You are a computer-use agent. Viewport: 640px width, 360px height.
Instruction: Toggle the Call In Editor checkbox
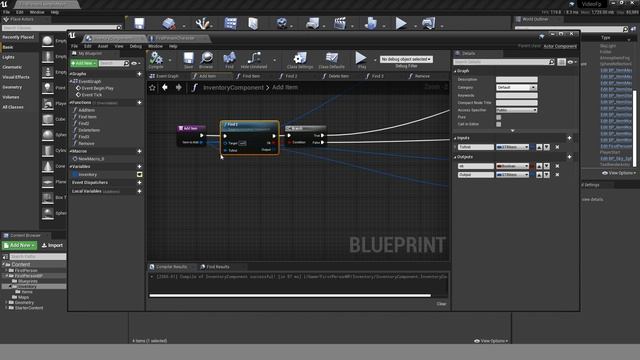coord(498,124)
